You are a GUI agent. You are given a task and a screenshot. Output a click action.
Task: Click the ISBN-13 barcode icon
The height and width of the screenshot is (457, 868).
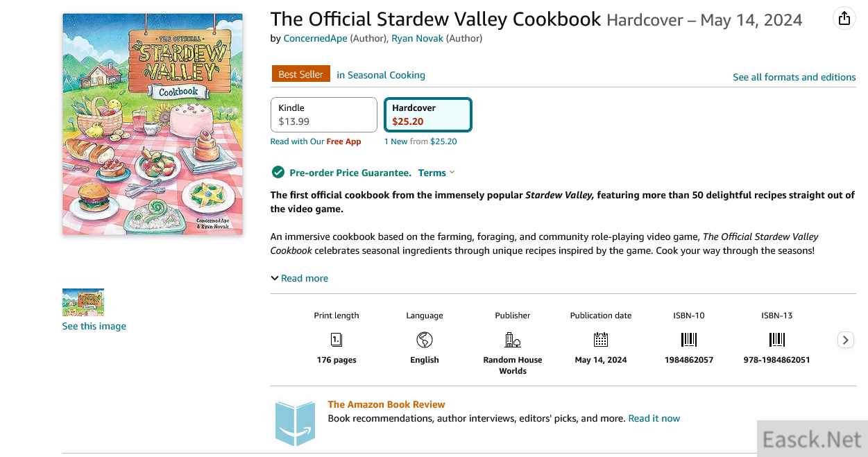click(777, 340)
